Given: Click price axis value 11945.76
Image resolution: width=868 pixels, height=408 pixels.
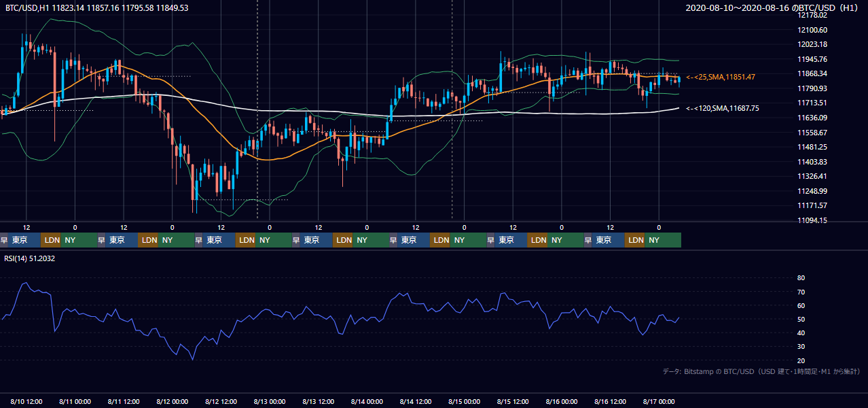Looking at the screenshot, I should click(x=812, y=59).
